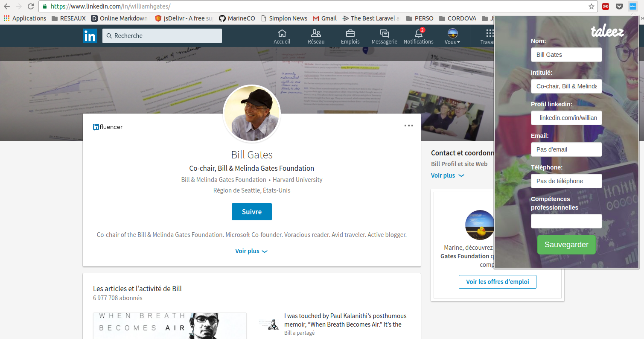Bookmark page with the star icon
This screenshot has height=339, width=644.
591,6
